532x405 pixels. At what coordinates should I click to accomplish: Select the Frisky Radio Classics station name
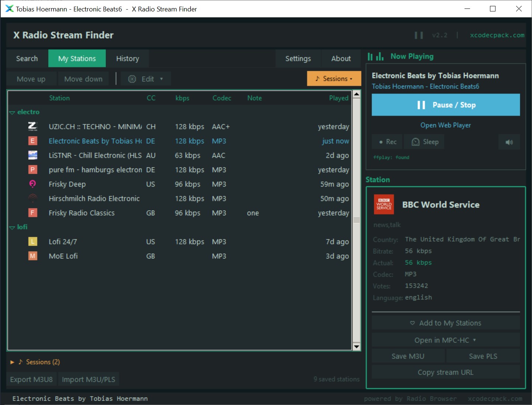[x=82, y=213]
